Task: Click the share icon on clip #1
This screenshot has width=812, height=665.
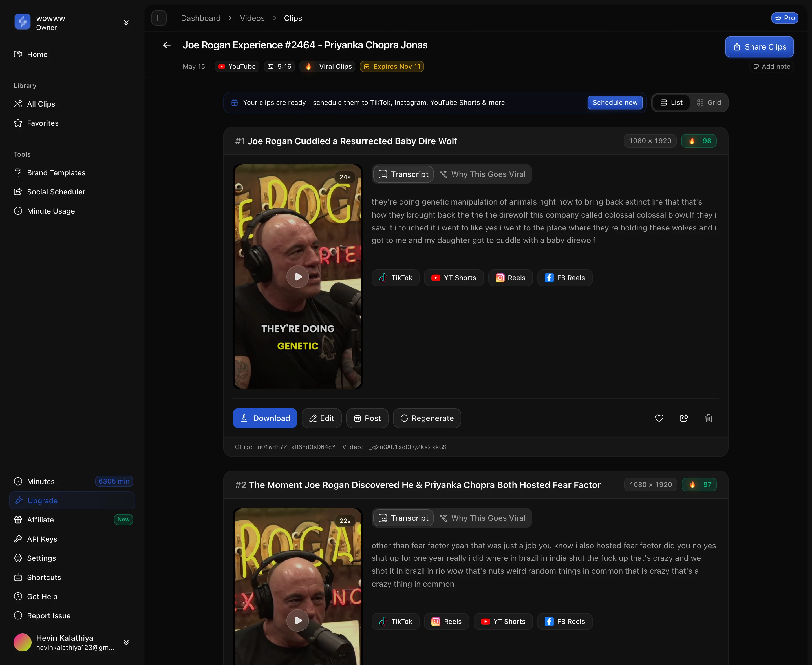Action: (684, 418)
